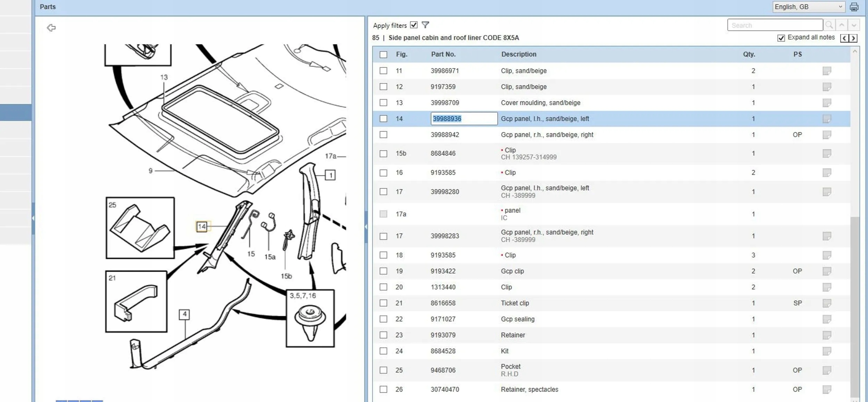Open the note icon for Ticket clip row
868x402 pixels.
tap(827, 303)
